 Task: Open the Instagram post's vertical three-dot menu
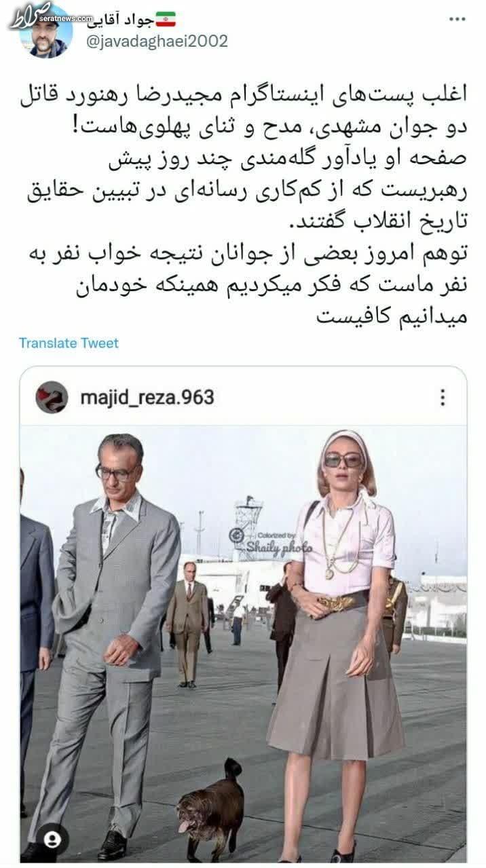[x=443, y=397]
